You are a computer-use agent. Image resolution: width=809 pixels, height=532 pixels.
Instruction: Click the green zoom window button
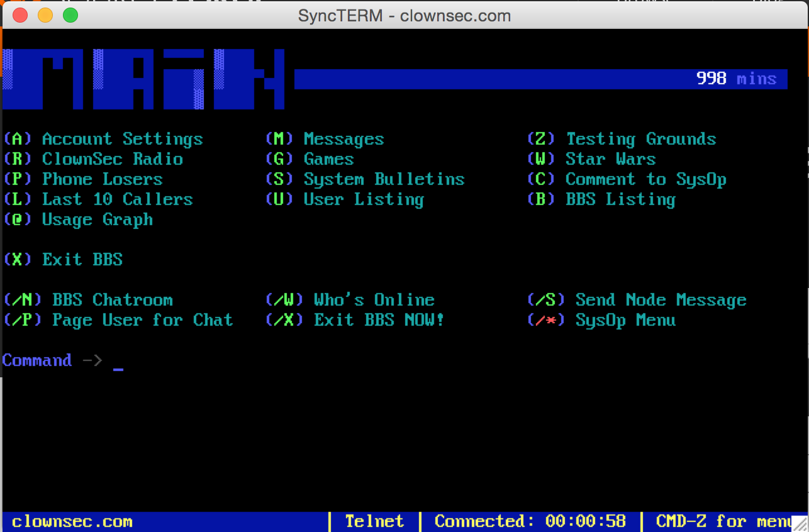(x=70, y=15)
